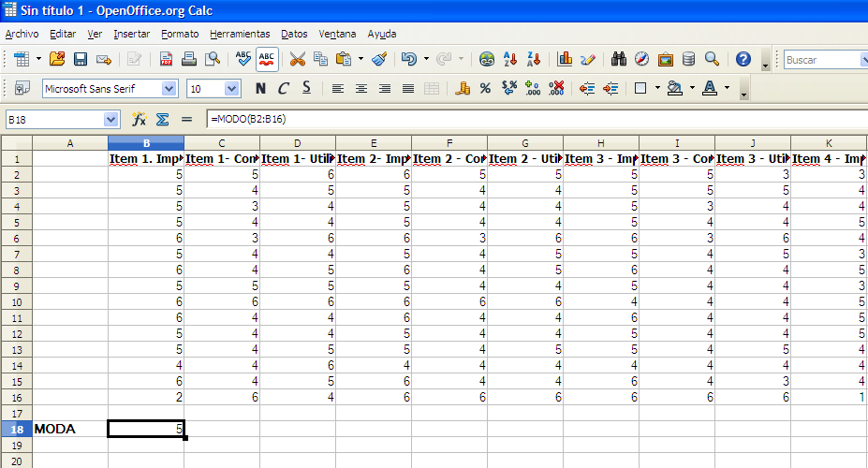Click the Save document icon

click(x=80, y=59)
